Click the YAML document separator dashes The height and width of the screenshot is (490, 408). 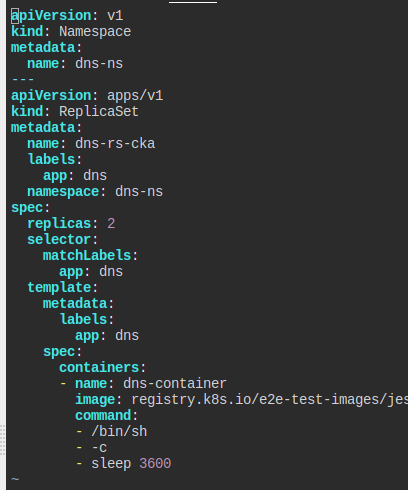(23, 79)
